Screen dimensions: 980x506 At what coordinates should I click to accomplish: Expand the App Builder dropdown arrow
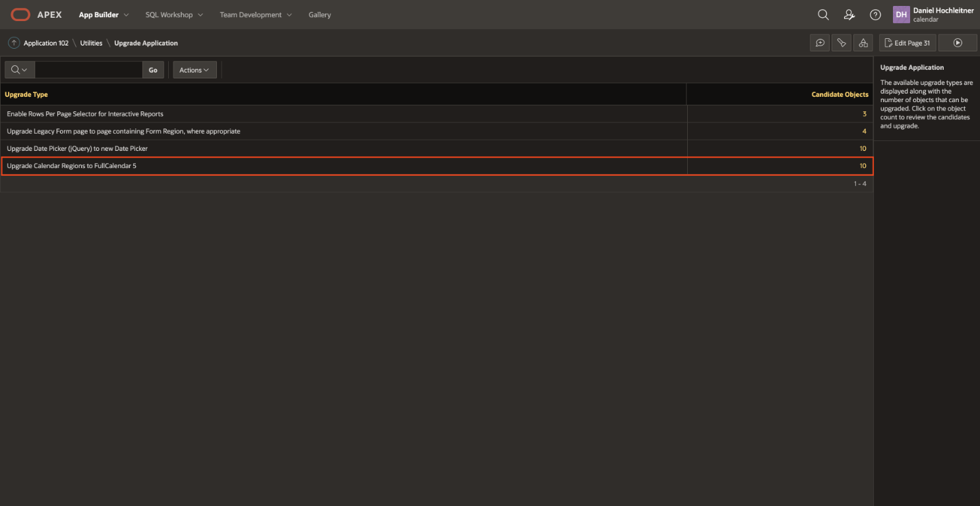pyautogui.click(x=126, y=14)
